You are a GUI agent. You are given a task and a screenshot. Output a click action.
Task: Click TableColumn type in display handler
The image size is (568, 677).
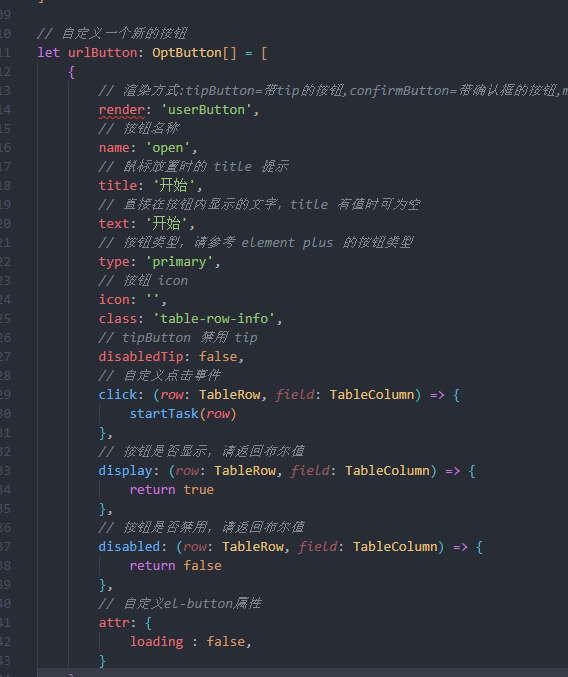pos(387,471)
